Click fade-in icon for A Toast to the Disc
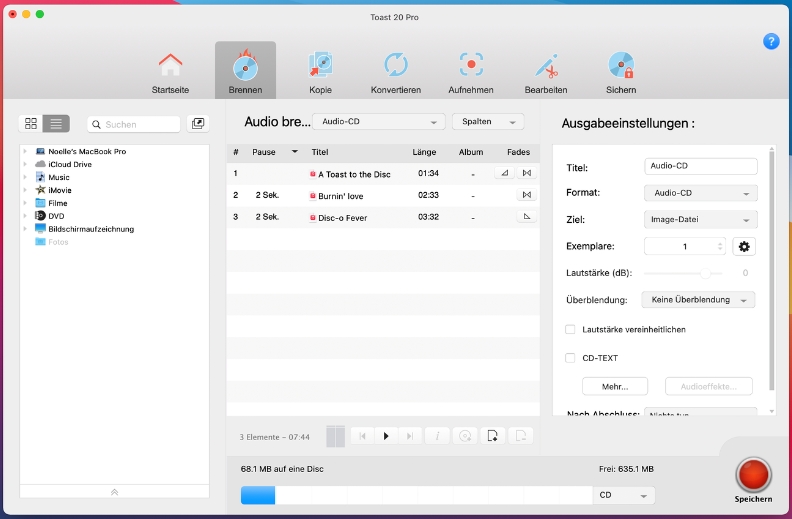Viewport: 792px width, 519px height. [x=504, y=173]
